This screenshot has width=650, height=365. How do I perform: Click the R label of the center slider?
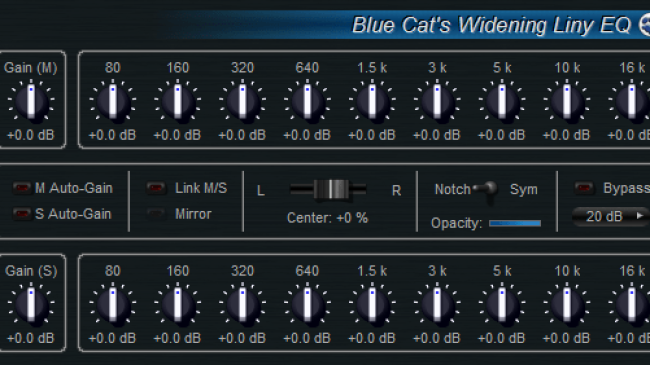click(x=396, y=191)
